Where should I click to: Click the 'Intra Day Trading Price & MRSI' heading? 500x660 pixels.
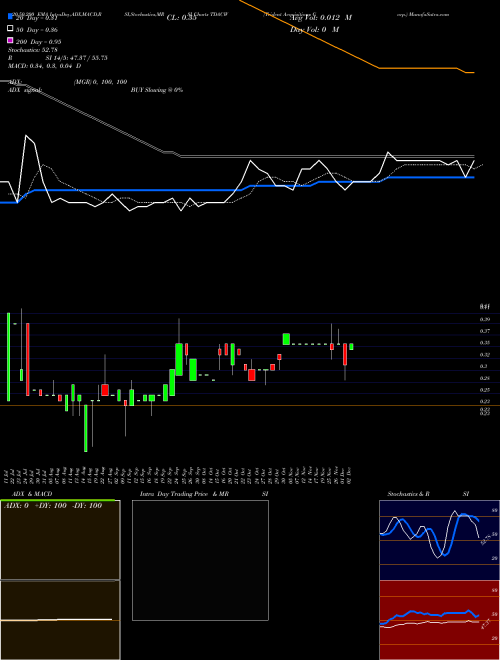(x=204, y=494)
